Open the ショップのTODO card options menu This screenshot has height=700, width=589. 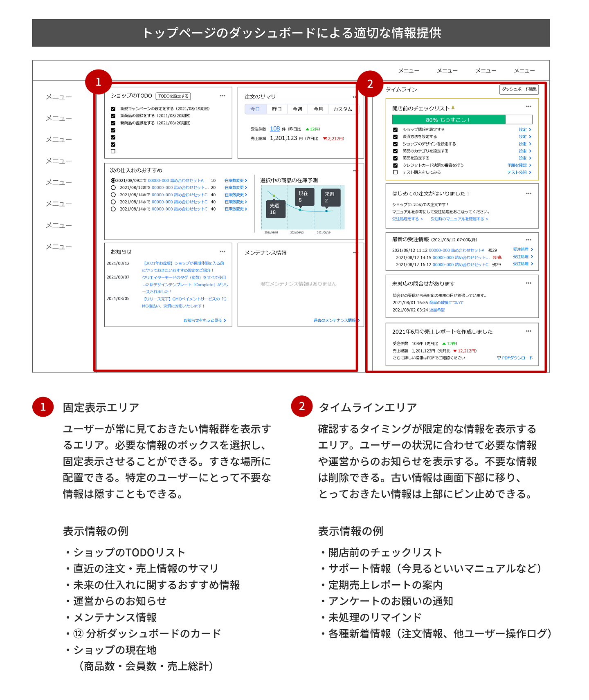coord(223,96)
